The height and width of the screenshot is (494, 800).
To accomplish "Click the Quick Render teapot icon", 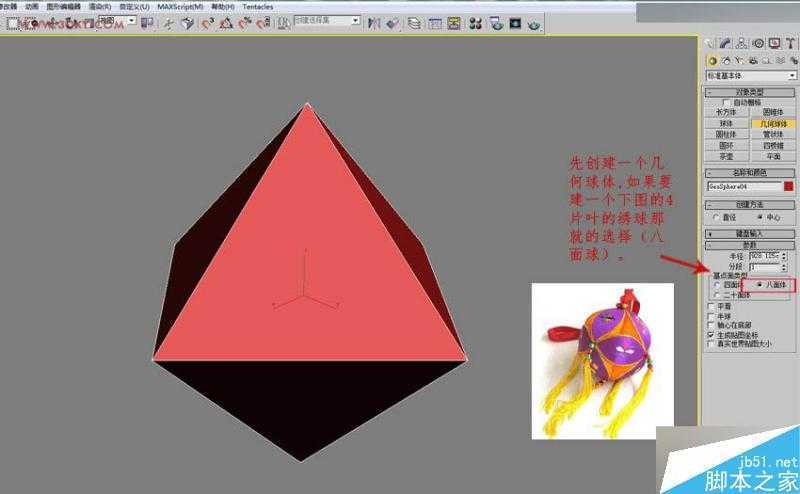I will 534,23.
